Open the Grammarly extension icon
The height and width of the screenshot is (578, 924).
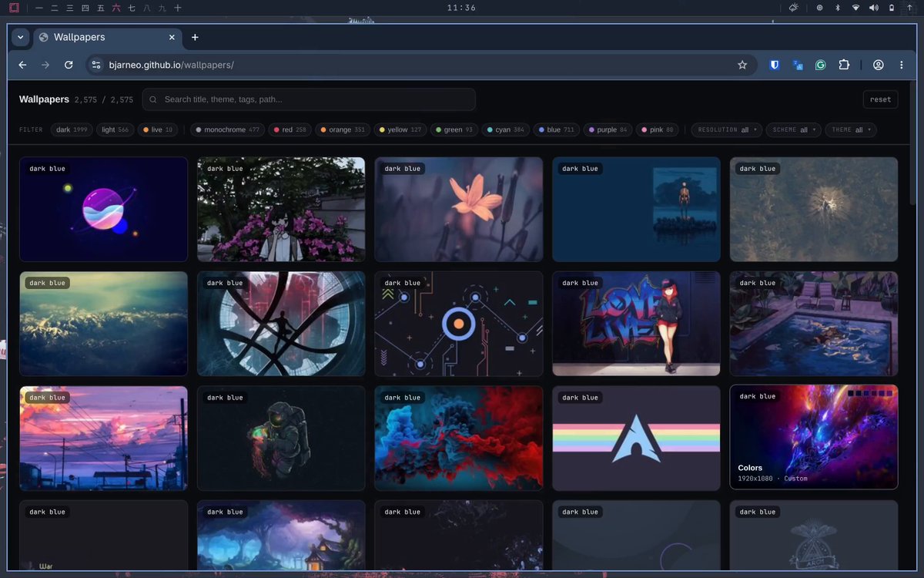click(821, 66)
